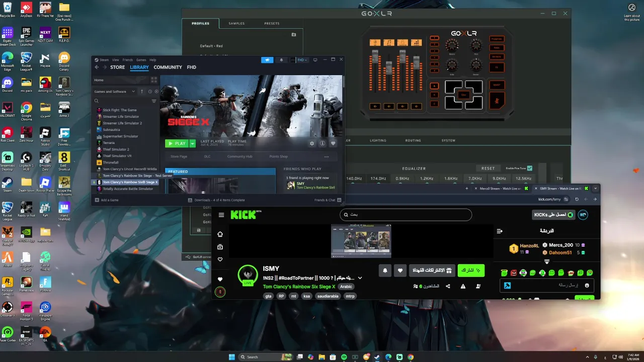
Task: Click the green subscribe button on Kick
Action: pos(471,270)
